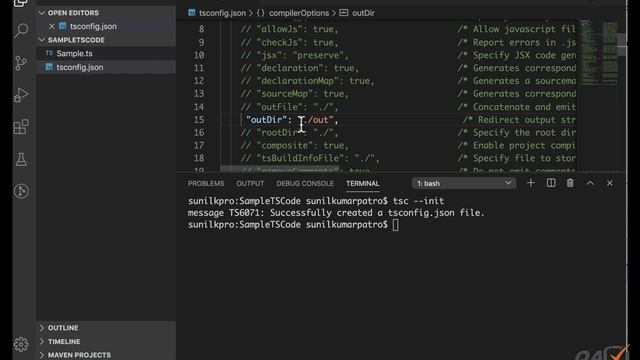The height and width of the screenshot is (360, 640).
Task: Open the Extensions view
Action: click(x=21, y=127)
